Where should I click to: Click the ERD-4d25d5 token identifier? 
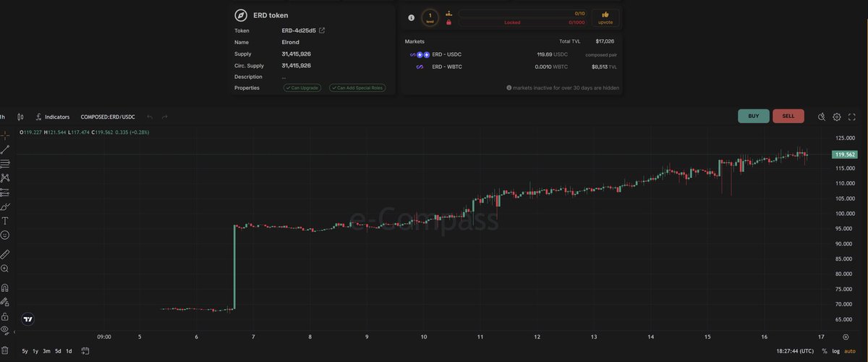click(299, 30)
